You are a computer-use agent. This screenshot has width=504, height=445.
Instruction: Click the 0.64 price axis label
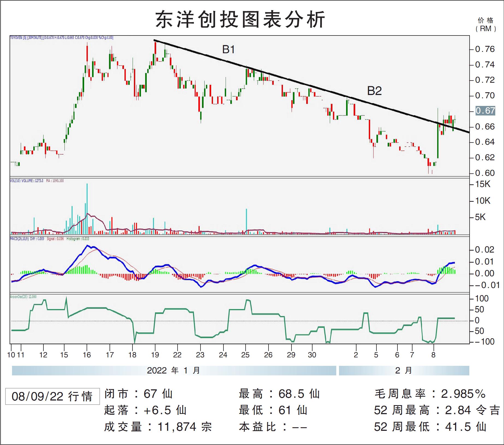tap(485, 142)
